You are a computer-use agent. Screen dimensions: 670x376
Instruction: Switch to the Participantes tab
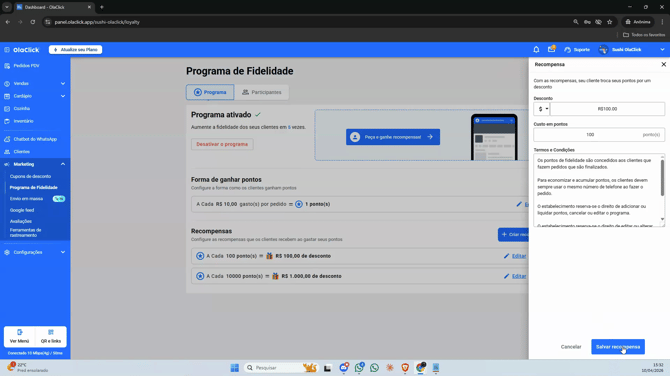coord(262,92)
